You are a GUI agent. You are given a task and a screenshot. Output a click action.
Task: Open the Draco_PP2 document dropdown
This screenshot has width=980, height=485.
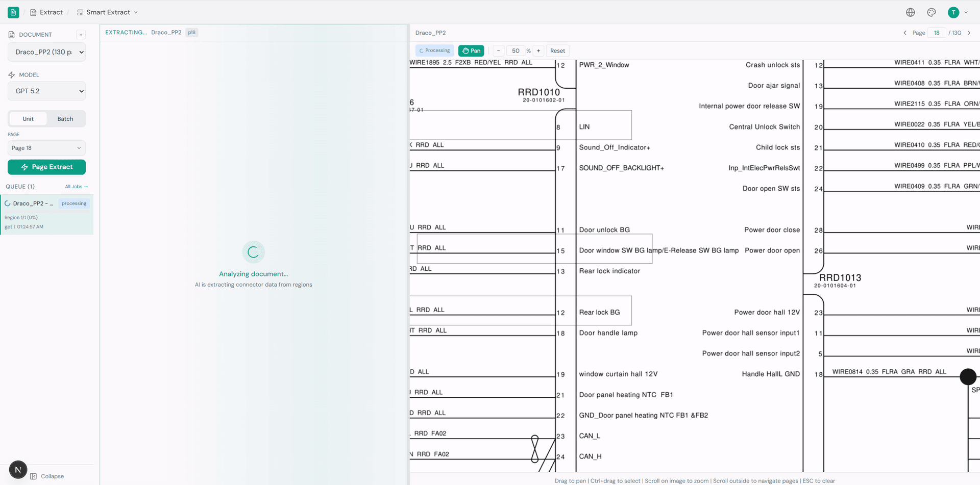[x=46, y=52]
